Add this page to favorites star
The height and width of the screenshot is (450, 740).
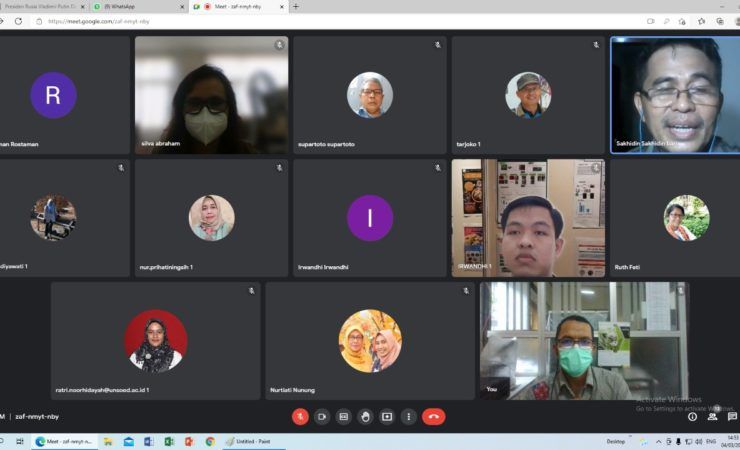point(682,21)
